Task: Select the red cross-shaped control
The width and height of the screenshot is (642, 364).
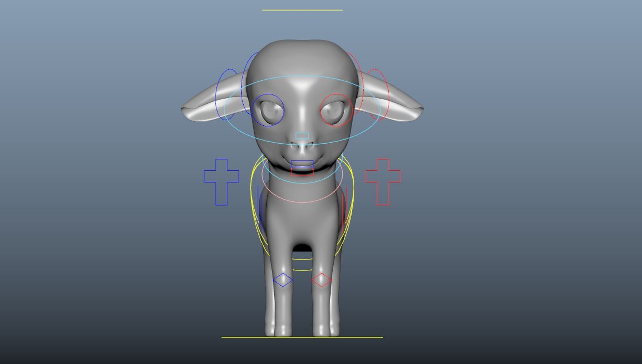Action: click(383, 182)
